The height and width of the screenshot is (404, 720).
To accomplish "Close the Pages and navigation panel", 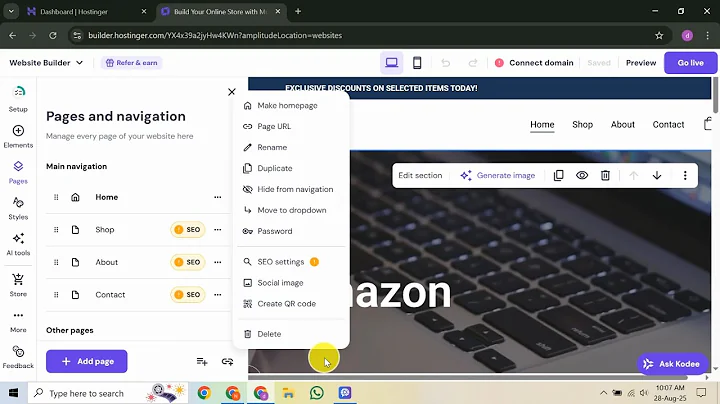I will 231,92.
